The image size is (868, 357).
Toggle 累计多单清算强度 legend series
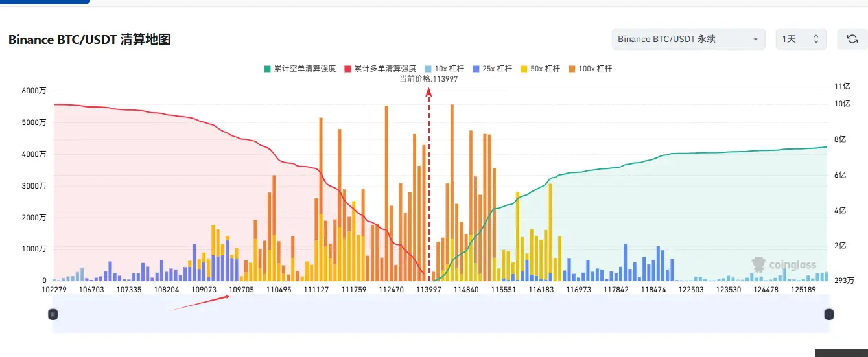[380, 69]
